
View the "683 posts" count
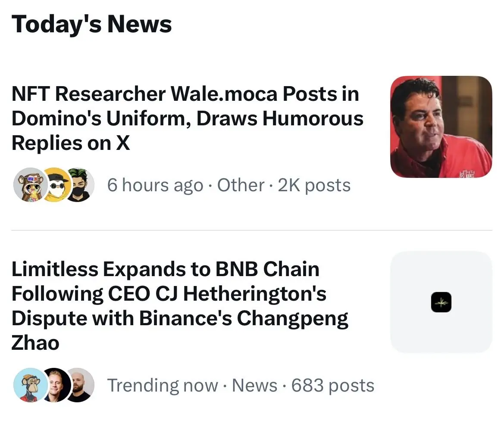pos(332,385)
